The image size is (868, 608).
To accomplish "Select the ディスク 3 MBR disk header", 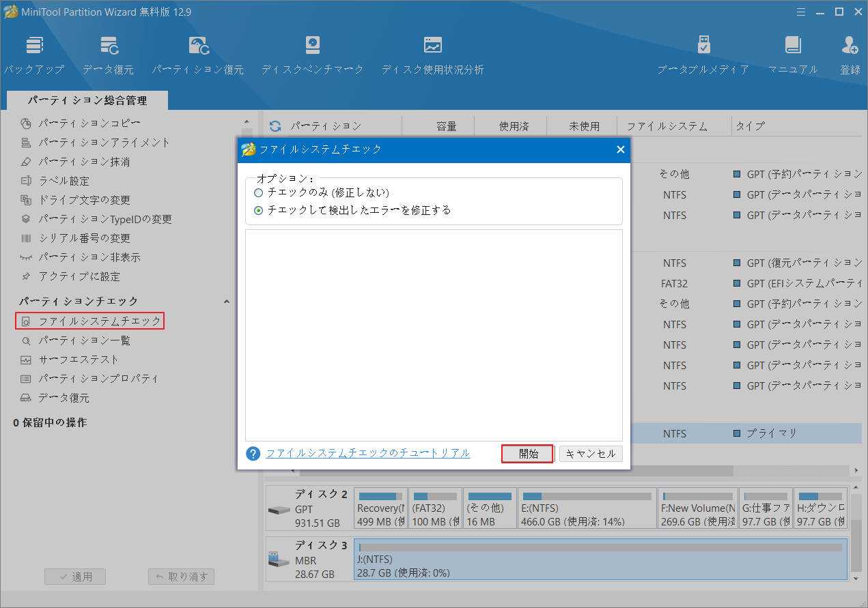I will (x=309, y=560).
